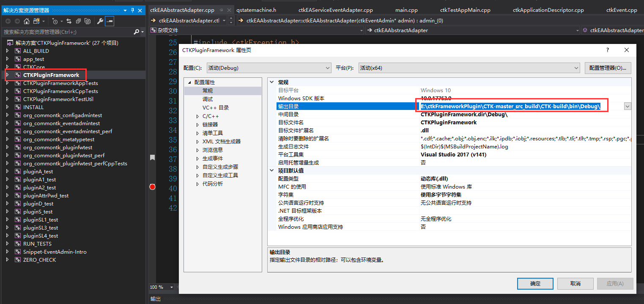
Task: Click the Sync with Active Document icon
Action: tap(69, 20)
